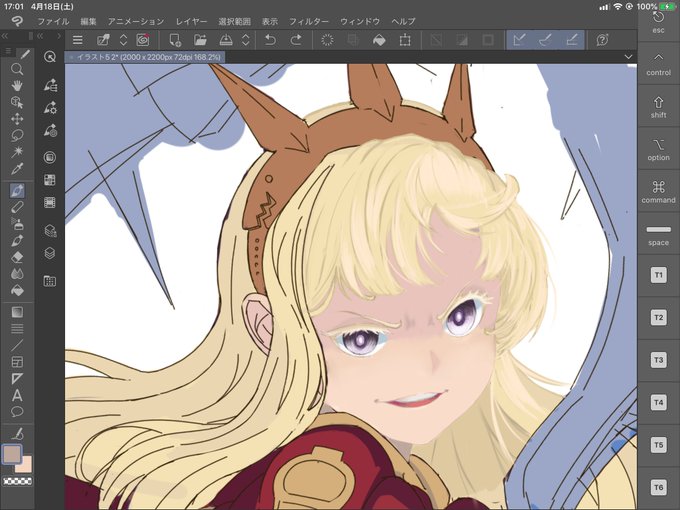Select the Eraser tool

click(17, 257)
